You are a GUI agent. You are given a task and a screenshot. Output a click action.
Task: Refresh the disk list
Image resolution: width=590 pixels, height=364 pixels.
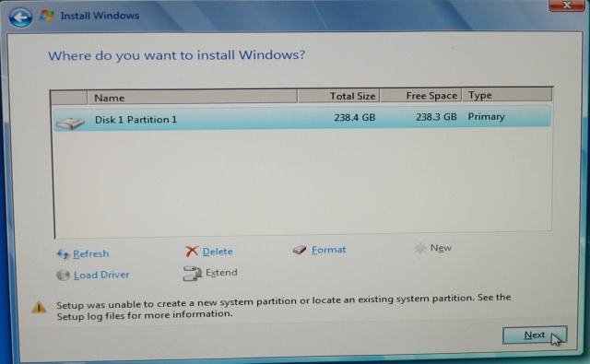(x=90, y=253)
